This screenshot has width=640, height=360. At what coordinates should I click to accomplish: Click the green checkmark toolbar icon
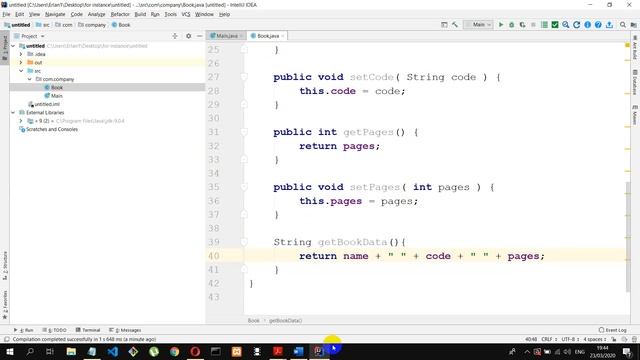[x=555, y=25]
